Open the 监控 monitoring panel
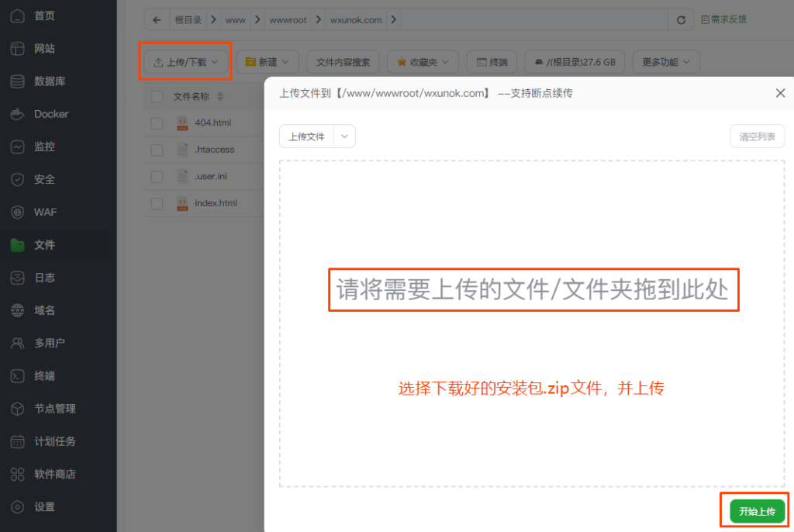Screen dimensions: 794x532 (17, 147)
